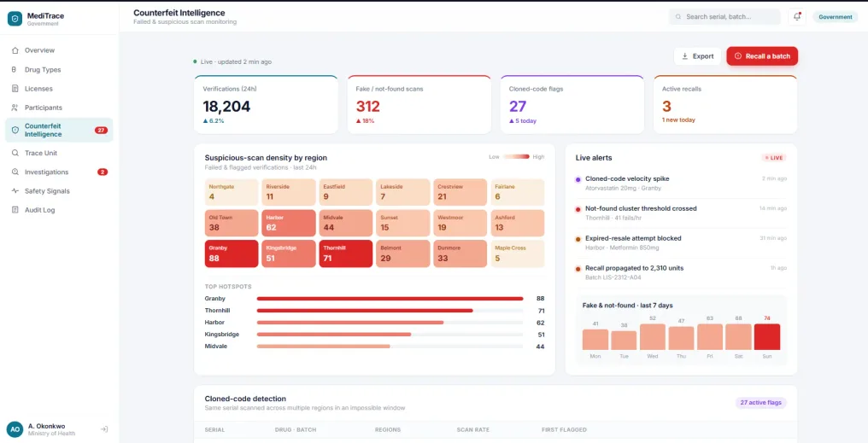Screen dimensions: 868x443
Task: Click the REGIONS column header
Action: (x=388, y=429)
